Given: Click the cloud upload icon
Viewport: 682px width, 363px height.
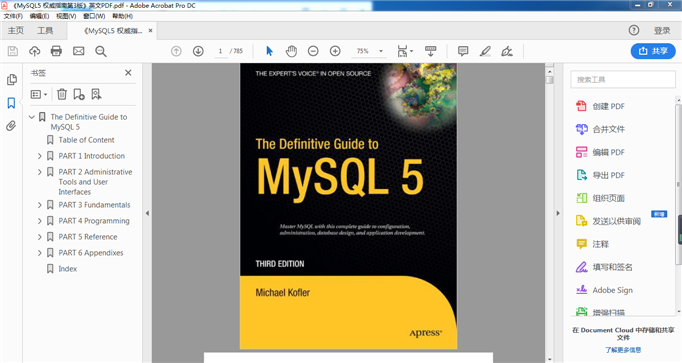Looking at the screenshot, I should [x=34, y=51].
